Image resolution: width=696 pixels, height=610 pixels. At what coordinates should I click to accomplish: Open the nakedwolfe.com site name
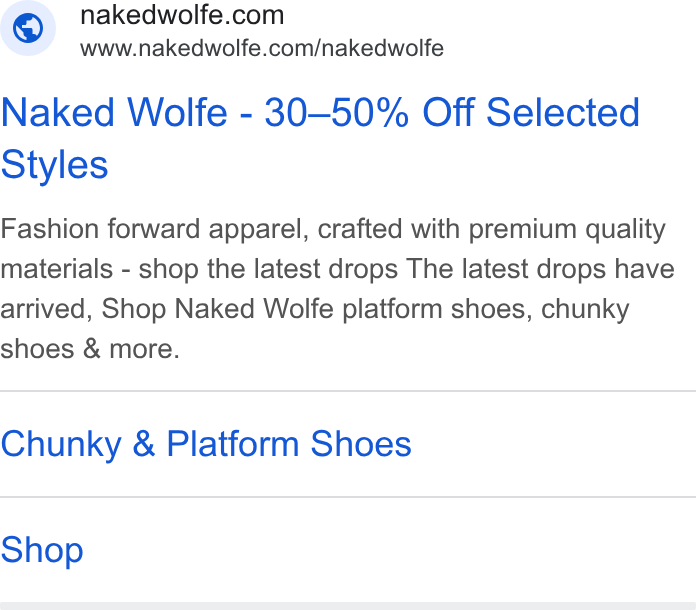click(x=182, y=15)
